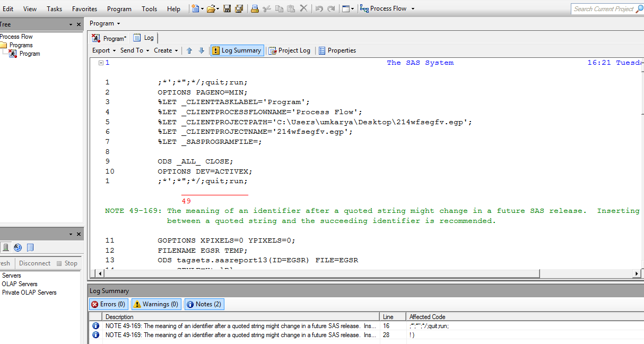Click the Save All icon in the toolbar
The width and height of the screenshot is (644, 344).
pos(239,8)
